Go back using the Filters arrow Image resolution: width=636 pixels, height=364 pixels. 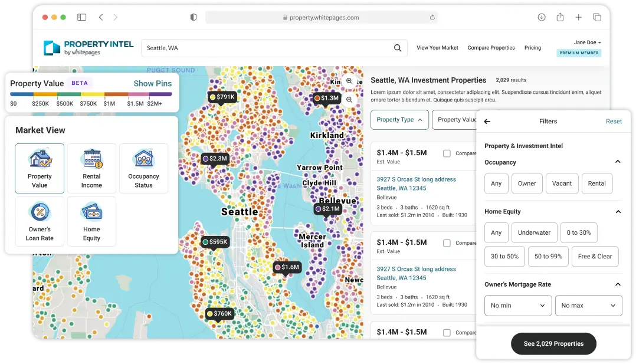(487, 122)
